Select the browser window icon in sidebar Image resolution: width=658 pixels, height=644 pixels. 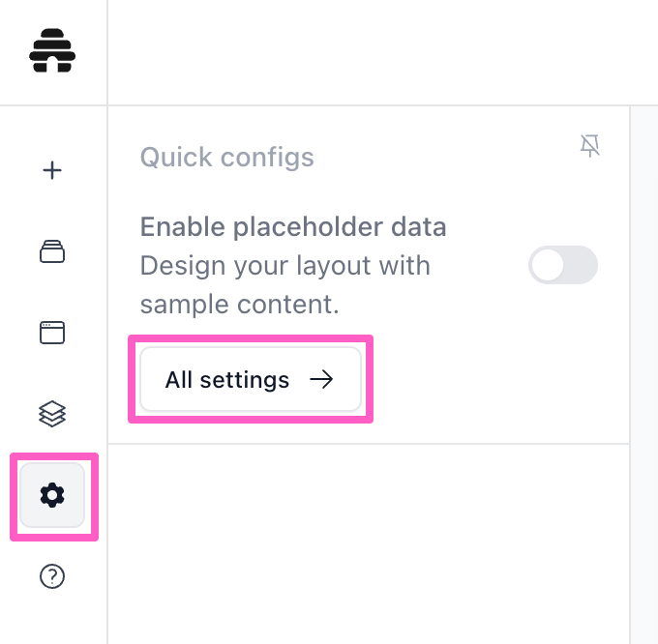[x=52, y=333]
